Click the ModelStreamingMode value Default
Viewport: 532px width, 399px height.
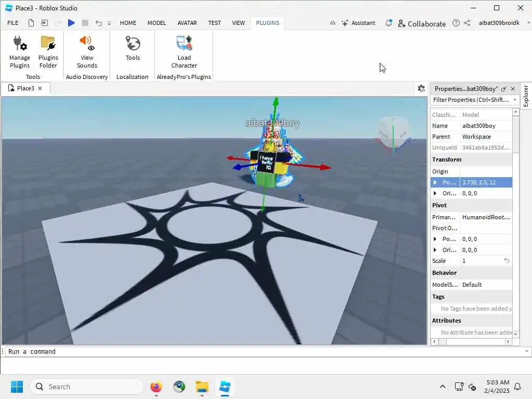pyautogui.click(x=486, y=285)
